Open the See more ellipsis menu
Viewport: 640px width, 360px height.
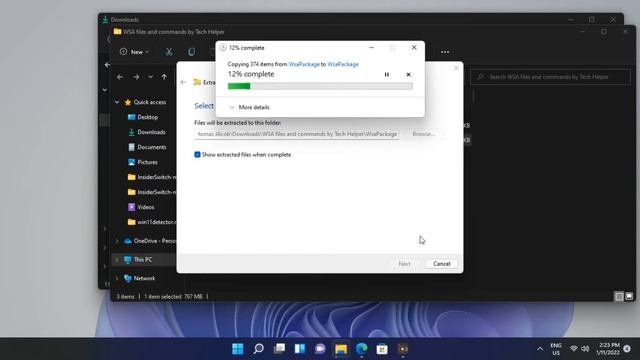pos(445,52)
